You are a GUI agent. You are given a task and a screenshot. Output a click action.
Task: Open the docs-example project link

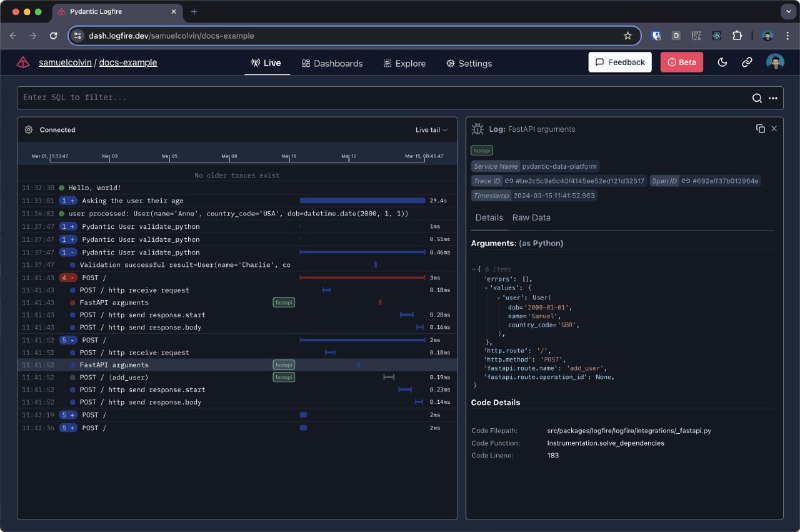pos(128,63)
